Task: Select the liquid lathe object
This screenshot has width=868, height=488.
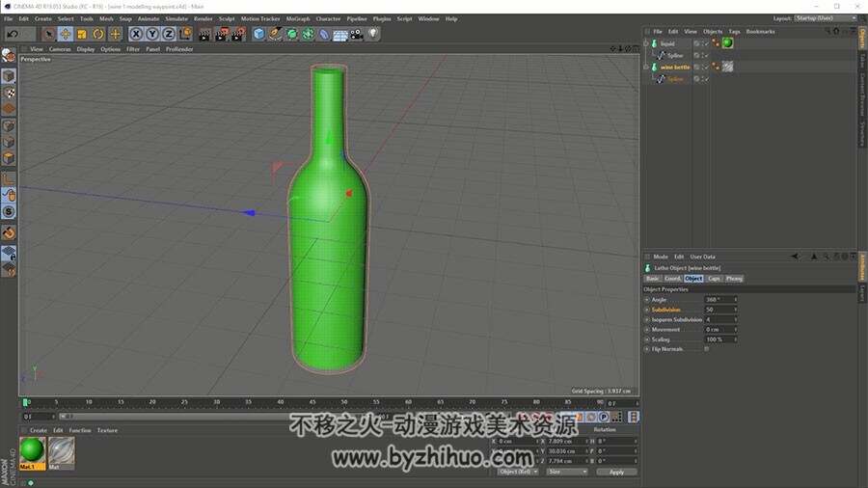Action: pyautogui.click(x=667, y=43)
